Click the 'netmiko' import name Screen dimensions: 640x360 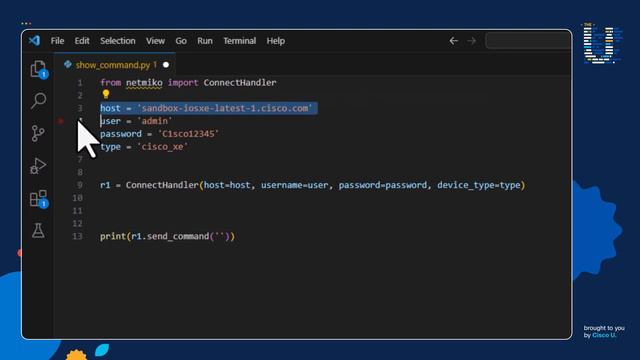(x=144, y=82)
